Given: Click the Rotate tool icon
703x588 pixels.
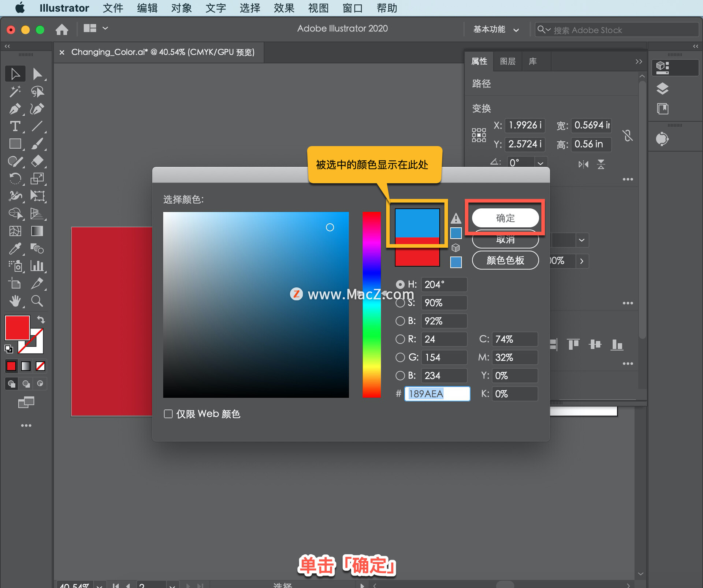Looking at the screenshot, I should pyautogui.click(x=15, y=179).
